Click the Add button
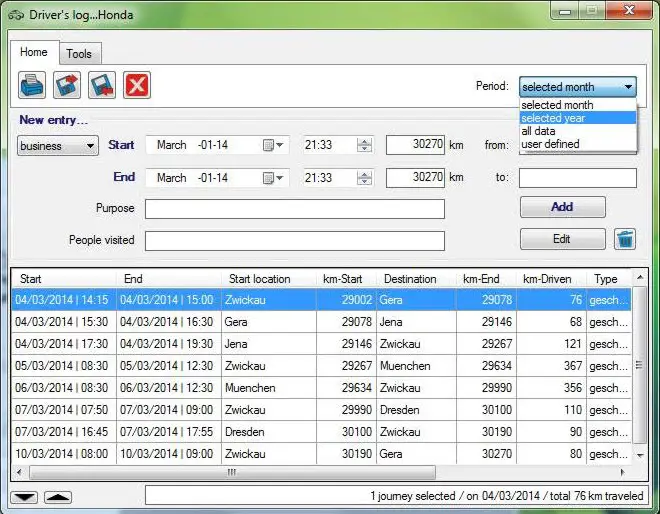The image size is (660, 514). 563,207
